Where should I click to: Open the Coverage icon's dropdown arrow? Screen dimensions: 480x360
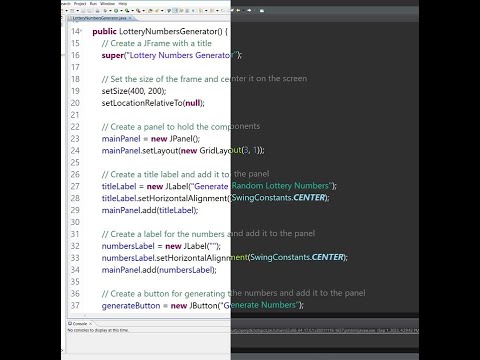(132, 11)
